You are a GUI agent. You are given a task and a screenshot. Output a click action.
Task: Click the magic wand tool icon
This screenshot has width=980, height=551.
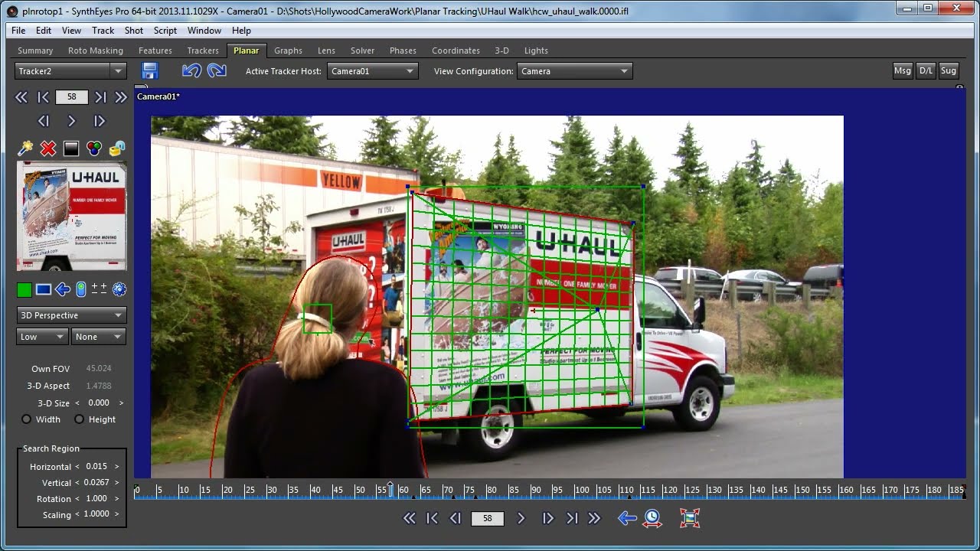click(x=25, y=148)
